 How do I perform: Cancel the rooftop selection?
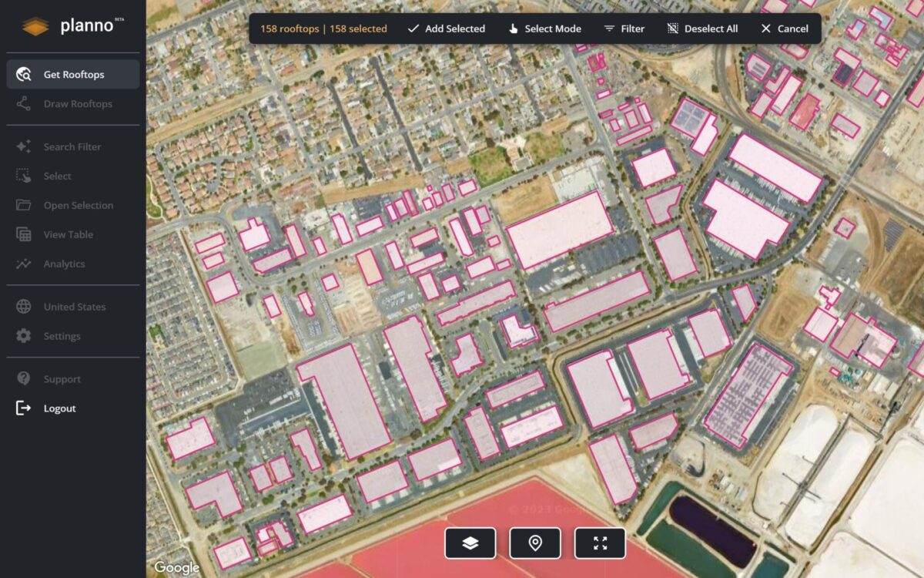click(784, 29)
